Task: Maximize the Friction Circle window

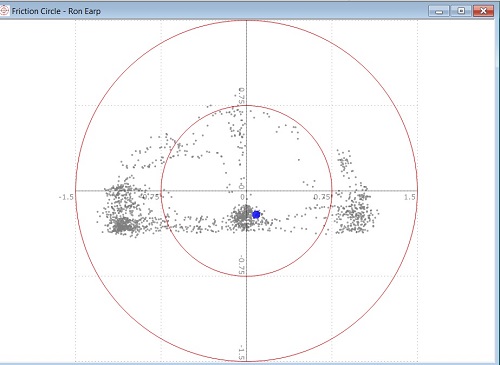Action: click(461, 11)
